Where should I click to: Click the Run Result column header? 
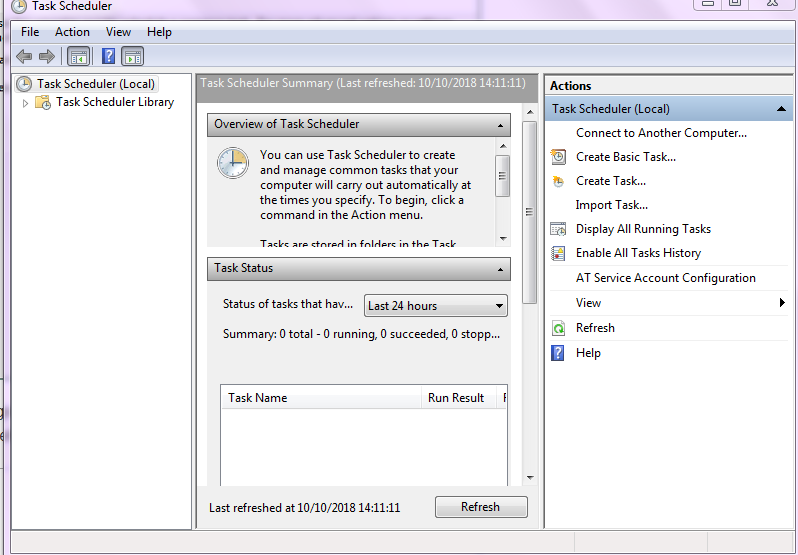coord(459,398)
